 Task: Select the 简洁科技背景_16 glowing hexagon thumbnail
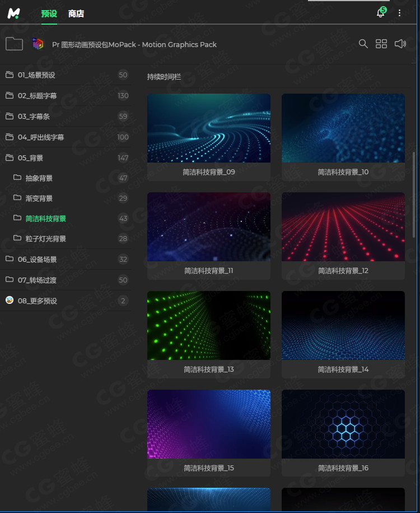(x=343, y=424)
